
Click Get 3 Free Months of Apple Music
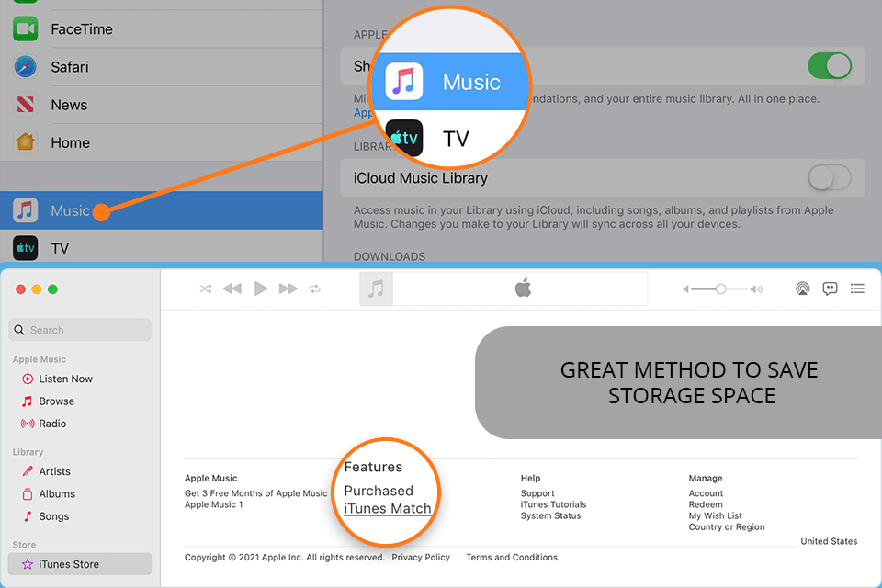(256, 493)
